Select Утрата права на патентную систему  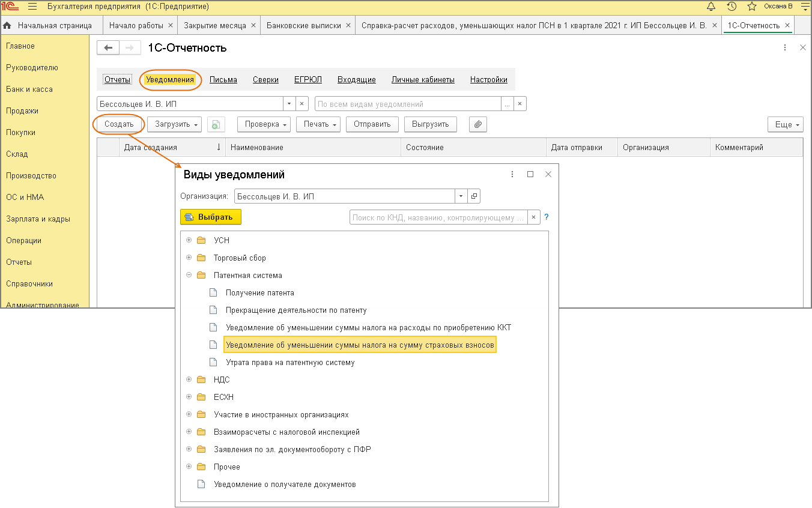[x=290, y=362]
